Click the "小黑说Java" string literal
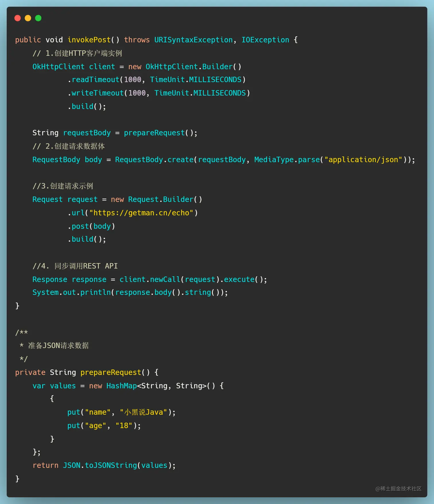This screenshot has width=434, height=504. [x=143, y=412]
